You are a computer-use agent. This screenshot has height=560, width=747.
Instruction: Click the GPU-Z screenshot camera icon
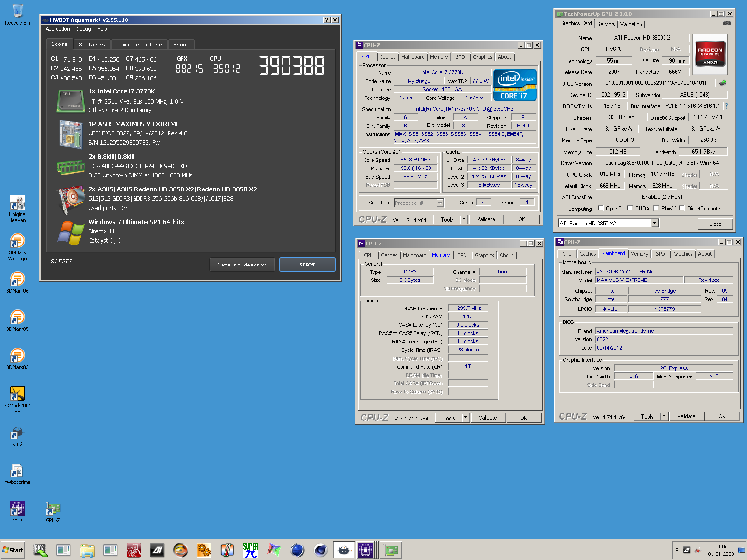coord(726,23)
